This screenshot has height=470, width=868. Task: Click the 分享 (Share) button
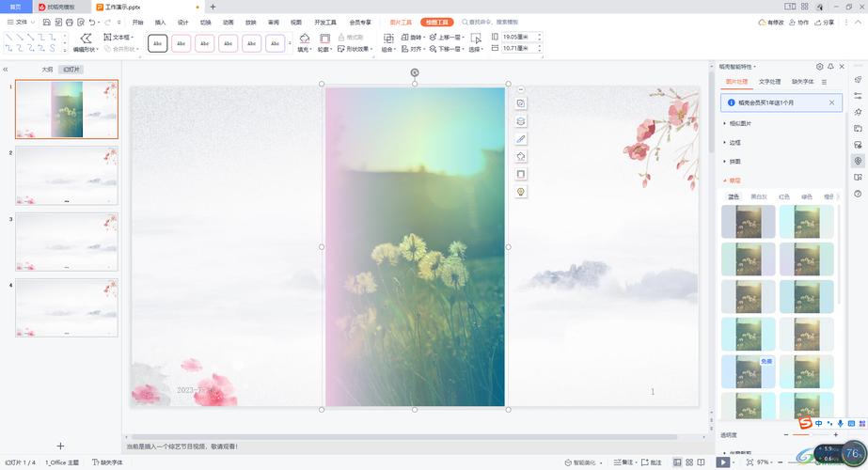(822, 21)
